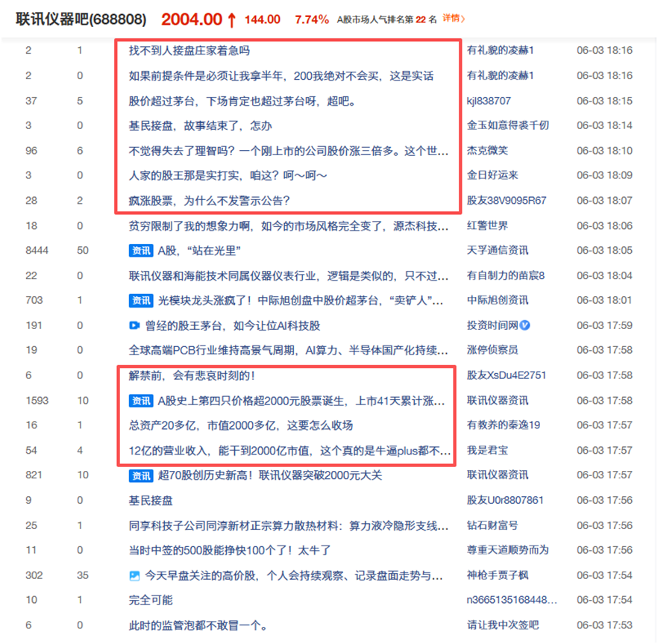658x644 pixels.
Task: View author profile 投资时间网
Action: pyautogui.click(x=492, y=325)
